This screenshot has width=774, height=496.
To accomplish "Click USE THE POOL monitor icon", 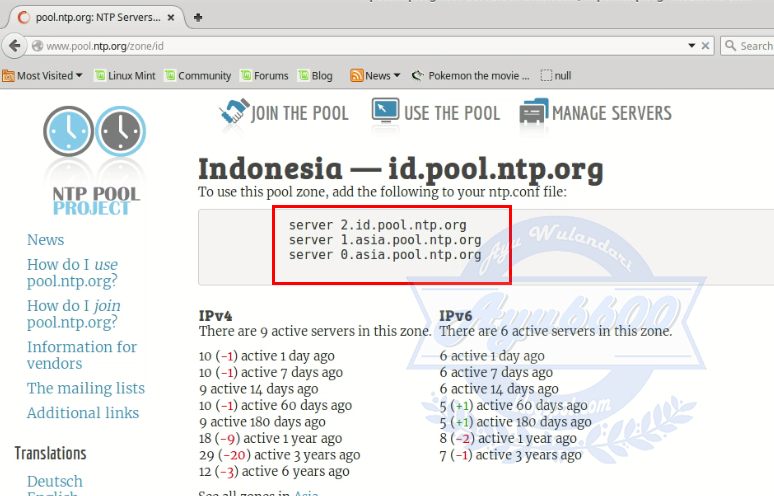I will pos(385,112).
